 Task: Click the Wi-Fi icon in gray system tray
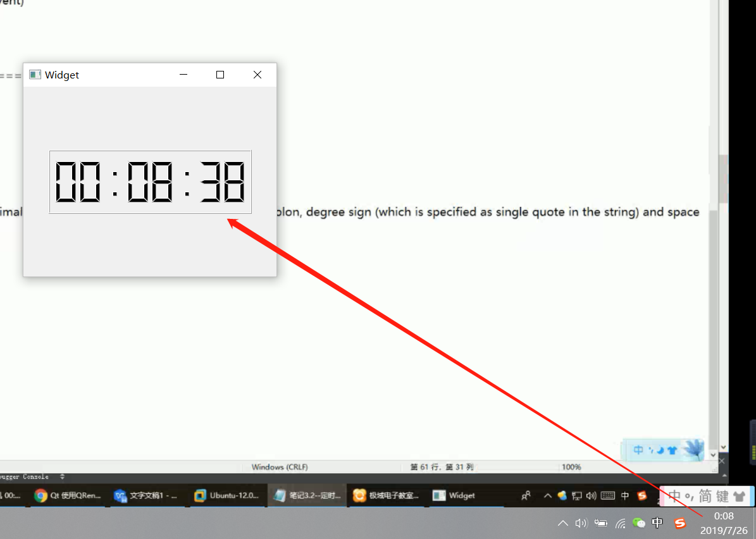(621, 524)
